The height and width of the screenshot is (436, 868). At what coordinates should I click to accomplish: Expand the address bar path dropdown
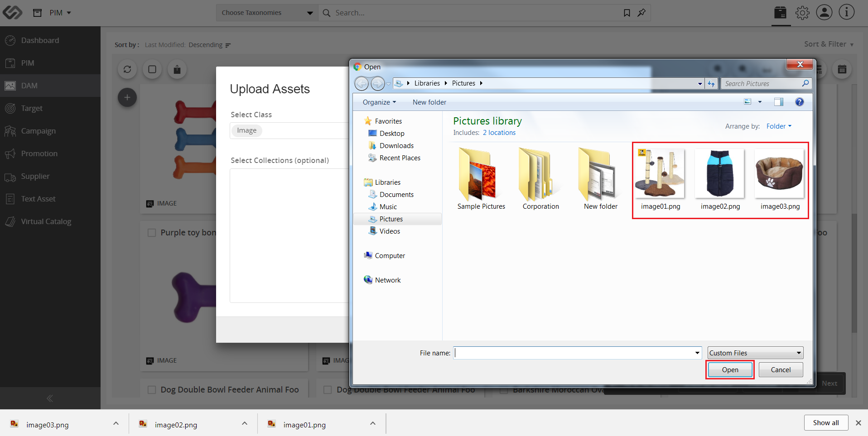coord(700,83)
